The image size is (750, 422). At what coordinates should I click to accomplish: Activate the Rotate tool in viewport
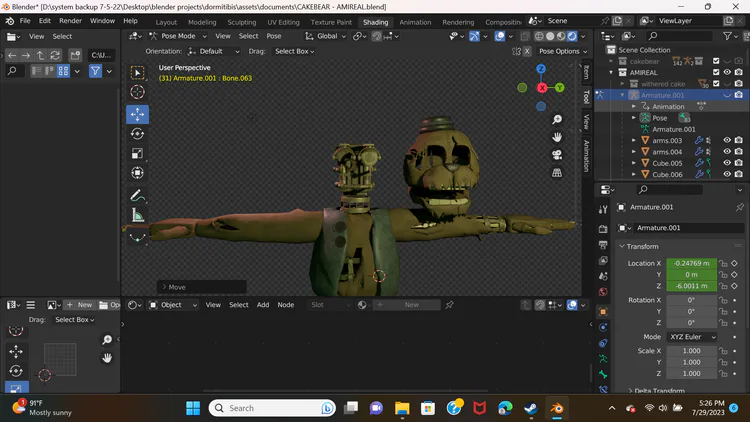137,134
